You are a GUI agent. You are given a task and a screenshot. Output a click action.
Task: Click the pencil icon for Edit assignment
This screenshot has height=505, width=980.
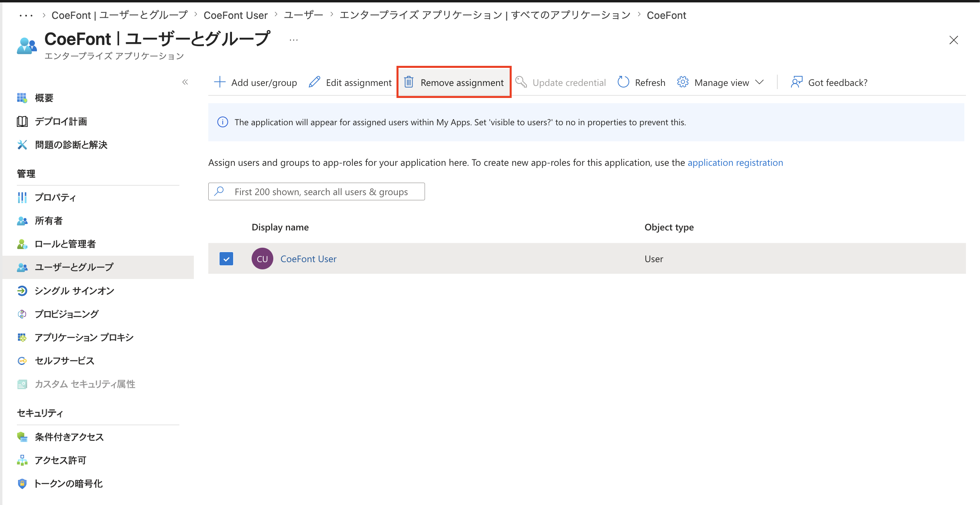[315, 82]
